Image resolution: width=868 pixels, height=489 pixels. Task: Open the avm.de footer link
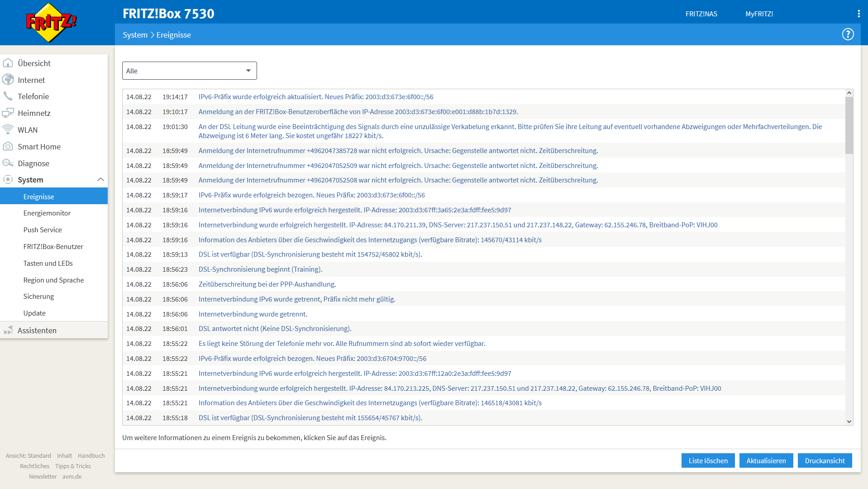[72, 476]
